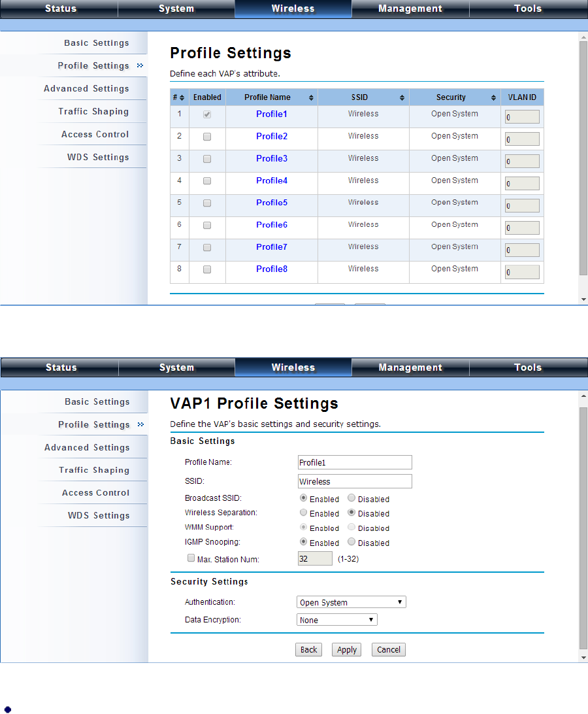Viewport: 588px width, 714px height.
Task: Open Status tab in upper panel
Action: pyautogui.click(x=61, y=8)
